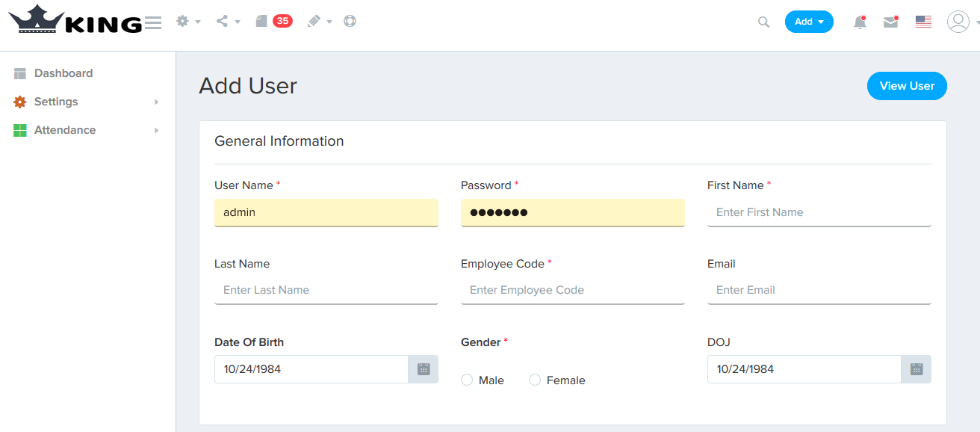
Task: Click the documents icon with 35 badge
Action: 261,22
